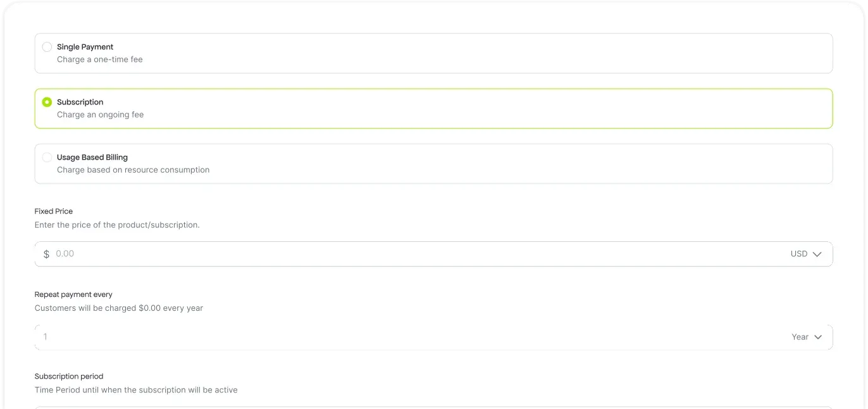The width and height of the screenshot is (868, 409).
Task: Click the "Customers will be charged $0.00" hint
Action: [119, 308]
